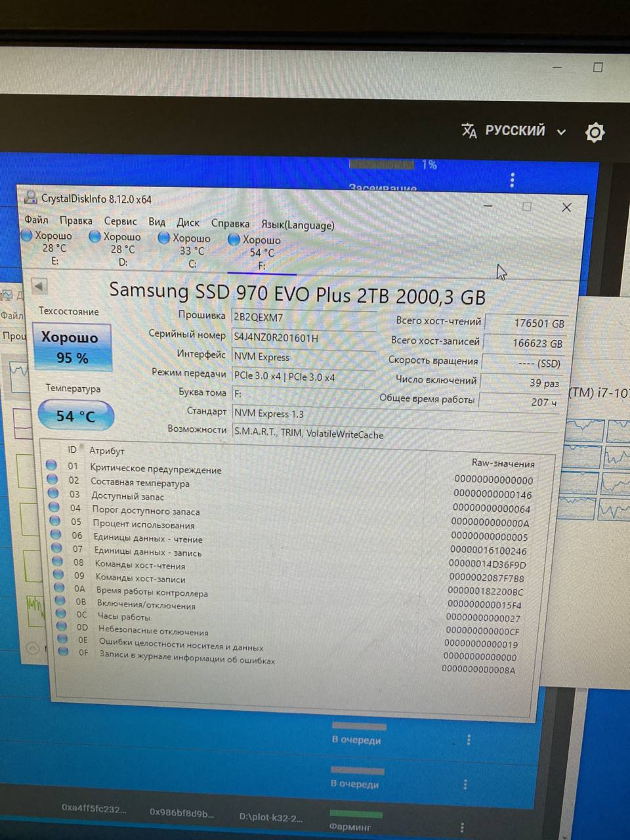
Task: Click the status circle for attribute 08
Action: pyautogui.click(x=58, y=561)
